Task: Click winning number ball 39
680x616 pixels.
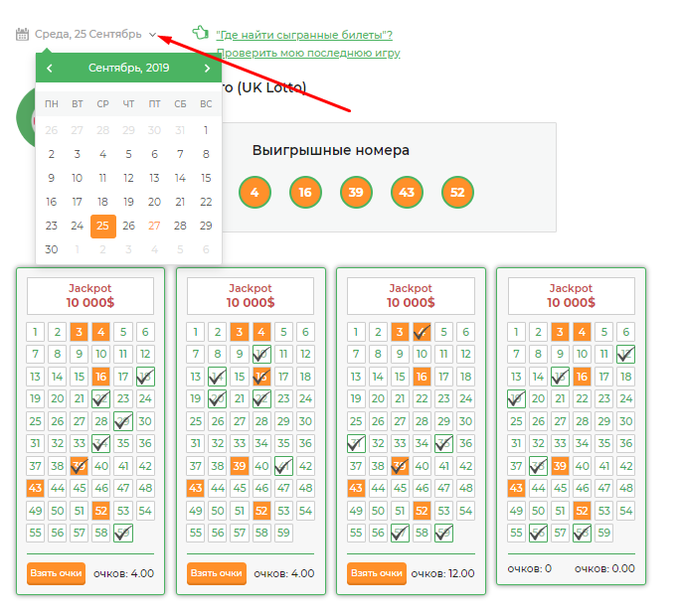Action: 356,192
